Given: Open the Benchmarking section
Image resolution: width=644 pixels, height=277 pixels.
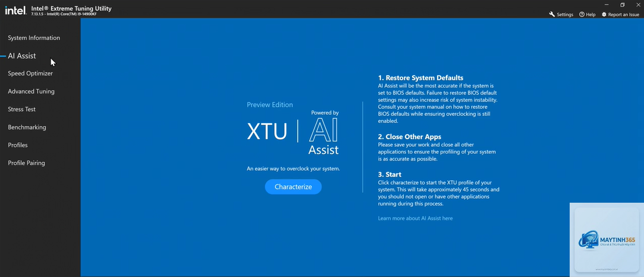Looking at the screenshot, I should [27, 127].
